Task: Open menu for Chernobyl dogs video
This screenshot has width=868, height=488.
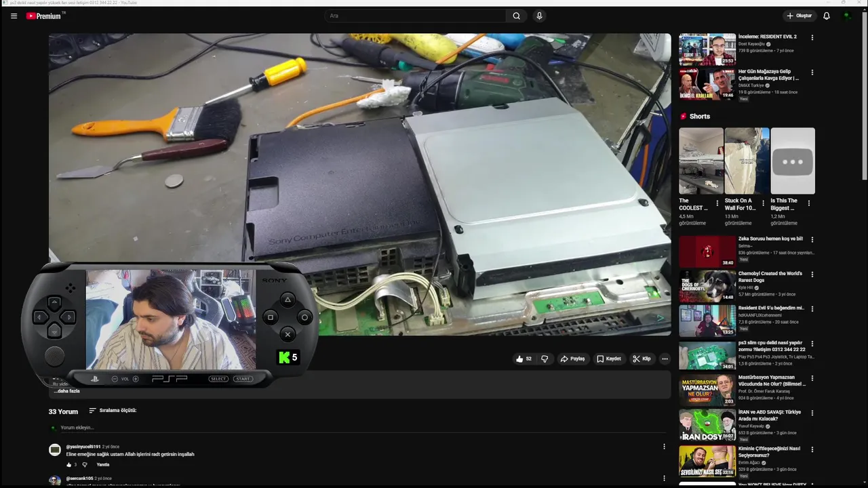Action: coord(812,274)
